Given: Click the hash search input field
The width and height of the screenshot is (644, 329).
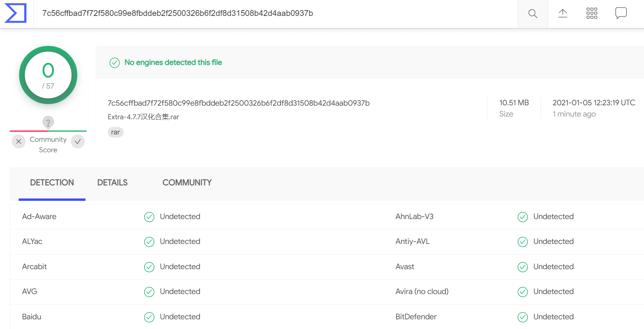Looking at the screenshot, I should 276,14.
